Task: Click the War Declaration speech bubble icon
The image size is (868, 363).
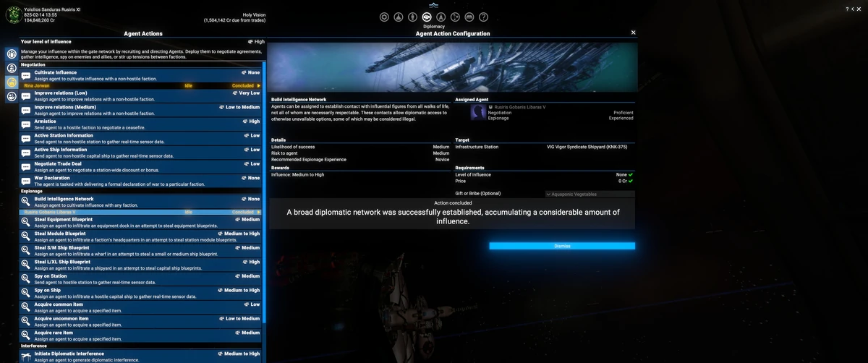Action: (26, 181)
